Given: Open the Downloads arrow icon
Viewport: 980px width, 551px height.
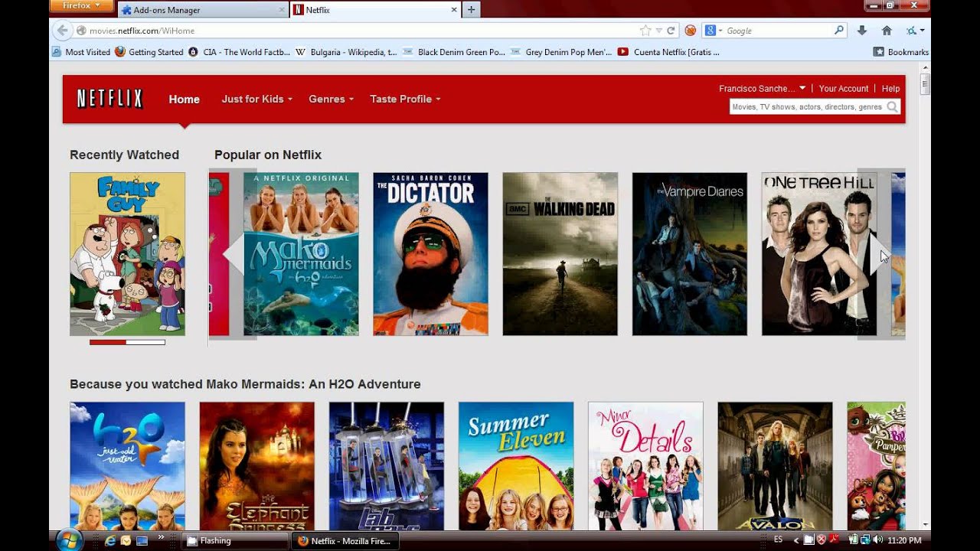Looking at the screenshot, I should tap(862, 31).
